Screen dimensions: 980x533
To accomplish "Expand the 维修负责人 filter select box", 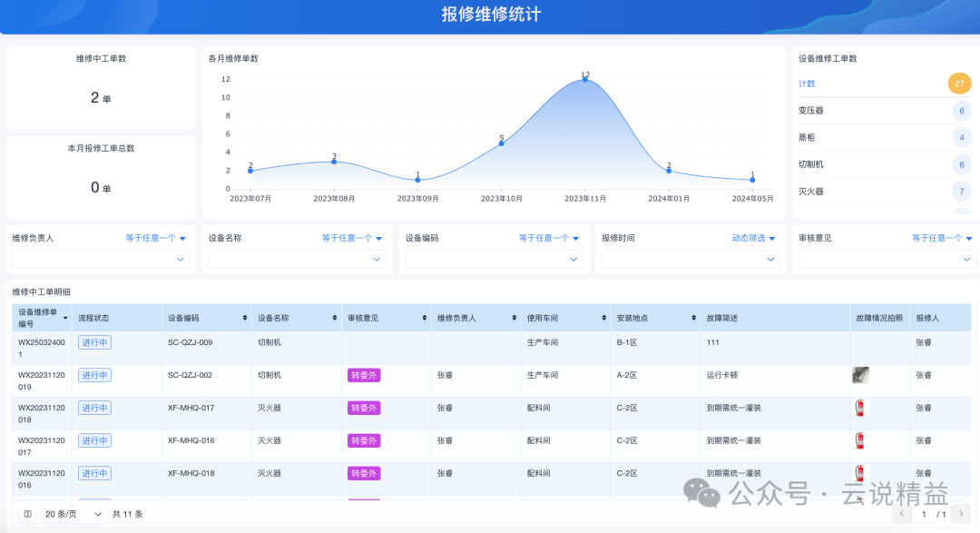I will (102, 259).
